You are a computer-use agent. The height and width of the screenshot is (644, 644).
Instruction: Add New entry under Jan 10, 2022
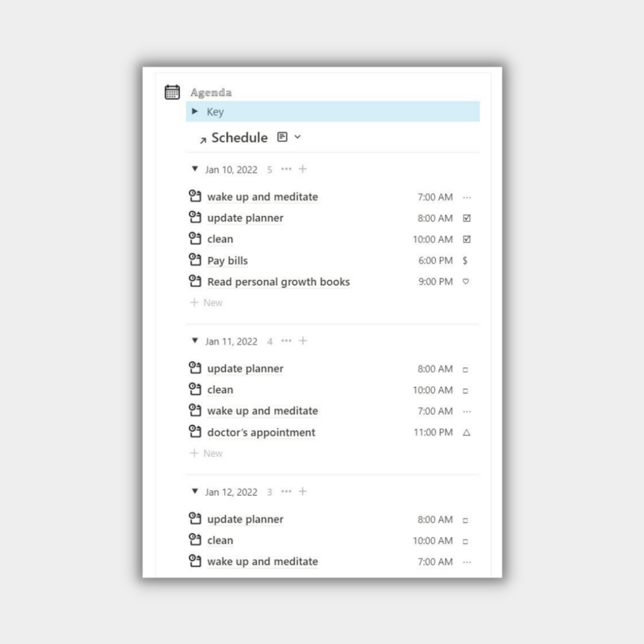pos(206,302)
